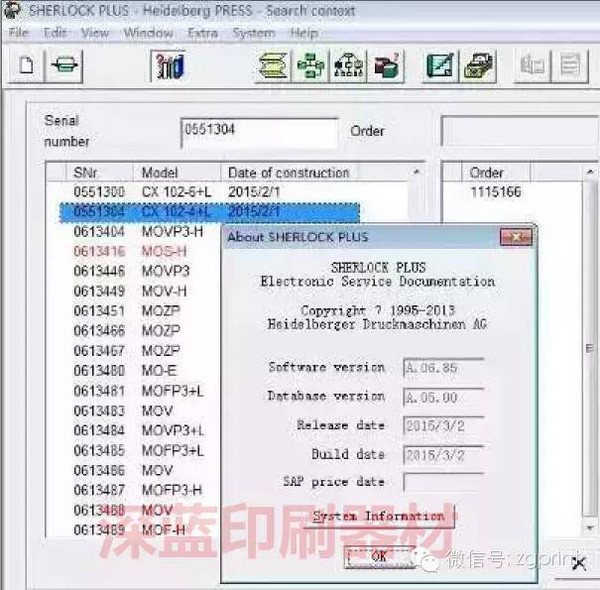Image resolution: width=600 pixels, height=590 pixels.
Task: Select row 0613484 MOVP3+L
Action: [138, 430]
